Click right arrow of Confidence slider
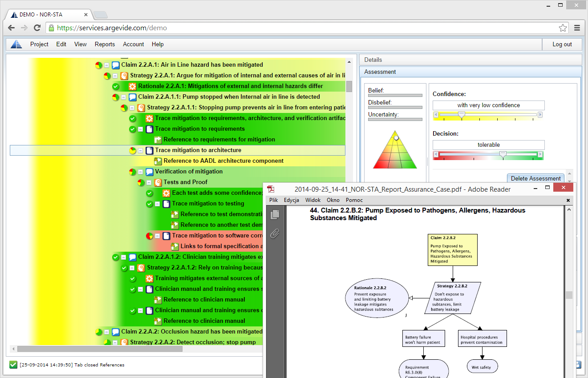Image resolution: width=588 pixels, height=378 pixels. click(x=540, y=115)
